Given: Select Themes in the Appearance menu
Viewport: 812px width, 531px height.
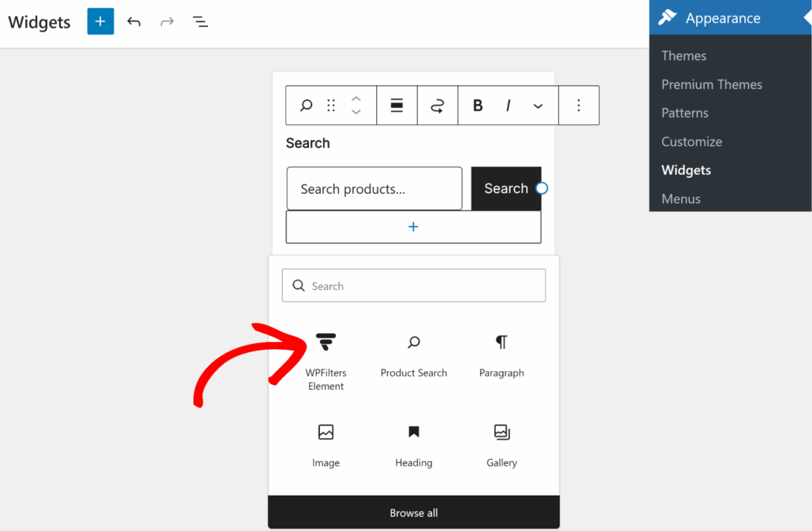Looking at the screenshot, I should coord(683,55).
